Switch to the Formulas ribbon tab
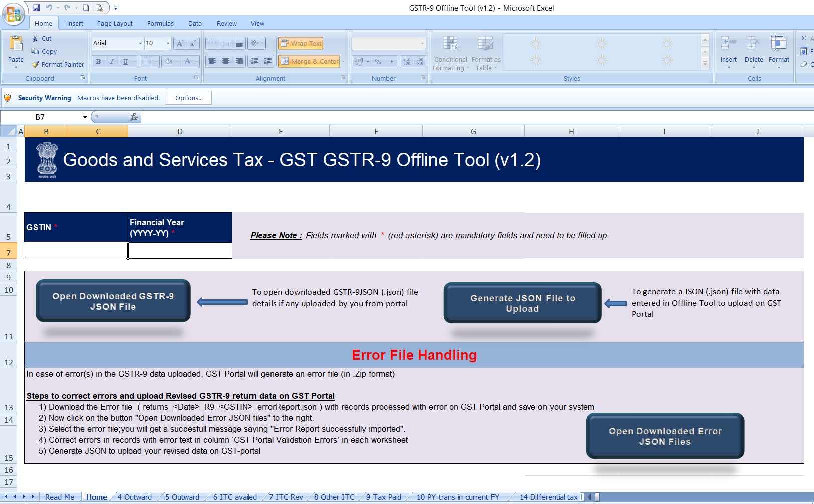Image resolution: width=814 pixels, height=504 pixels. (160, 23)
